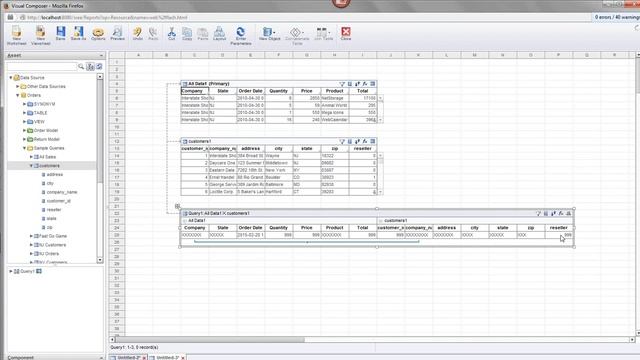Image resolution: width=640 pixels, height=360 pixels.
Task: Create a New Worksheet from the toolbar
Action: tap(16, 35)
